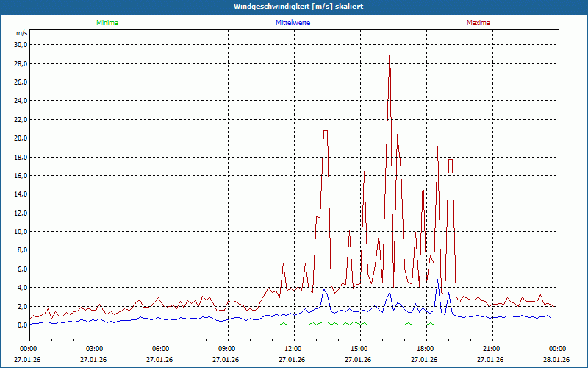Click the "15:00" time axis label
The height and width of the screenshot is (368, 588).
tap(360, 349)
